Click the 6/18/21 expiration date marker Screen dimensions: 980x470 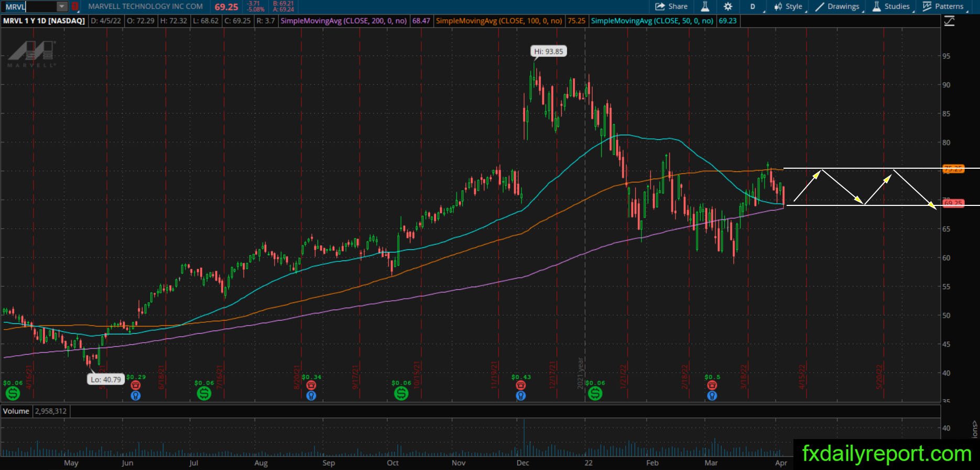tap(162, 377)
